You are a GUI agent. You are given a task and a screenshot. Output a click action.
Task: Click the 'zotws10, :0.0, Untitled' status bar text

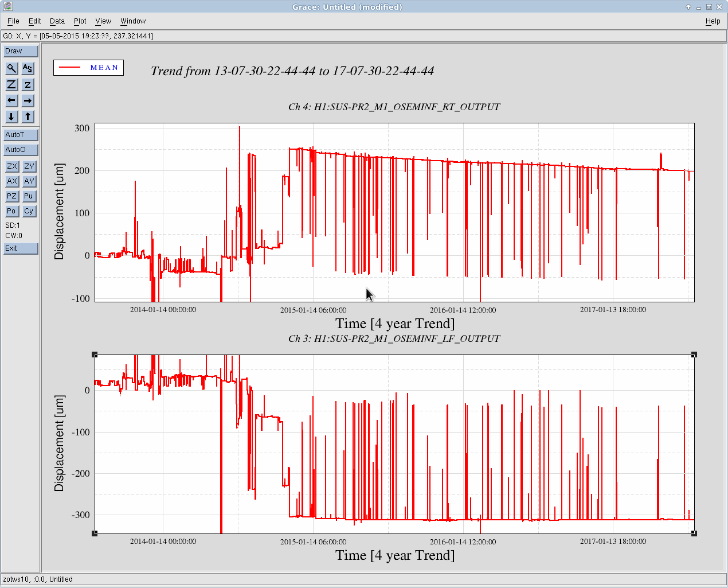38,579
